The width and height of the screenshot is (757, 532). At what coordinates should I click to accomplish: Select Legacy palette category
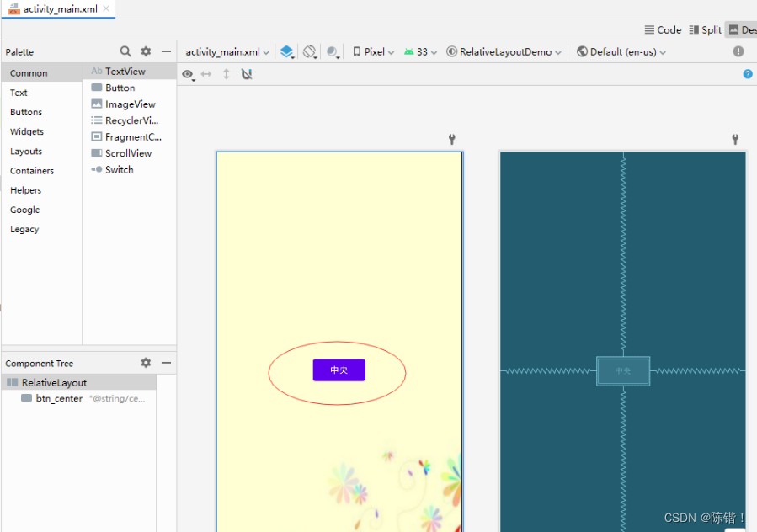tap(41, 229)
